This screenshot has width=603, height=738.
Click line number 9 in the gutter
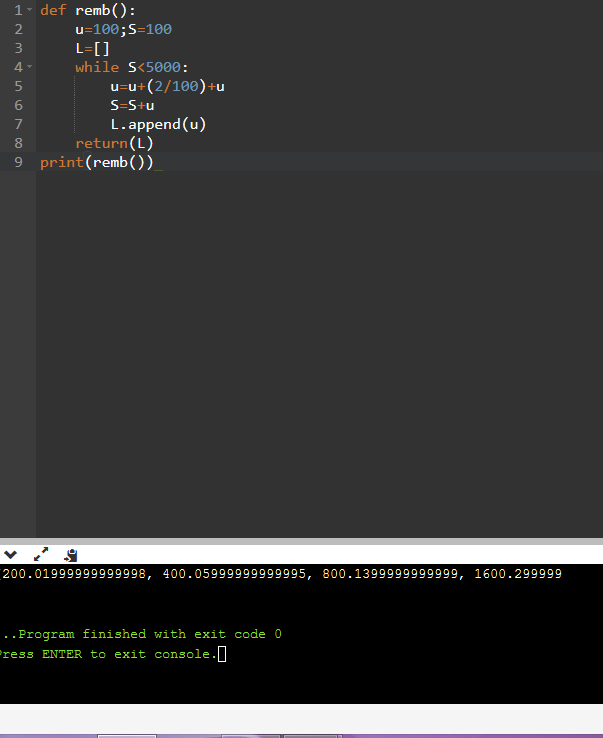(x=18, y=162)
